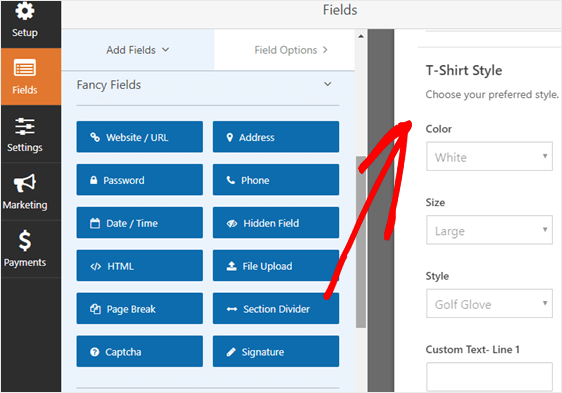Open the Setup gear icon
The width and height of the screenshot is (562, 393).
pos(25,11)
